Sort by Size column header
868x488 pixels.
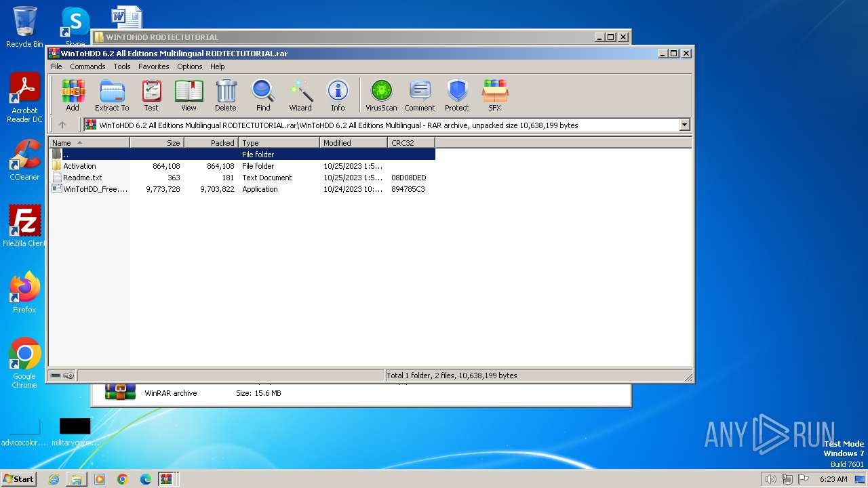(x=157, y=143)
